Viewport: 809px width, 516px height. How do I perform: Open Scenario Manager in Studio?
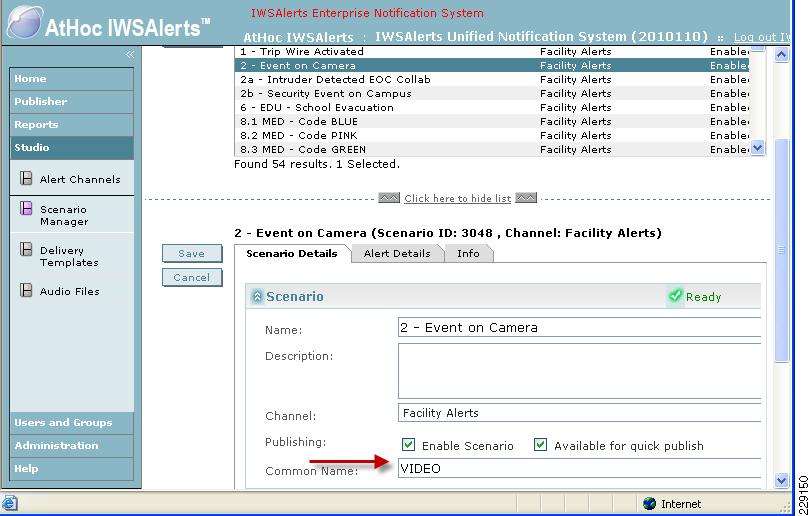64,215
